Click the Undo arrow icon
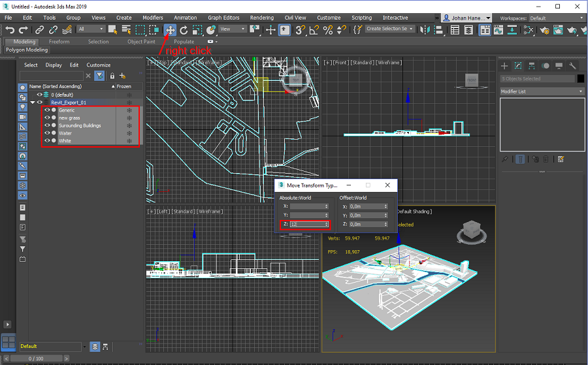Image resolution: width=588 pixels, height=365 pixels. click(x=10, y=29)
